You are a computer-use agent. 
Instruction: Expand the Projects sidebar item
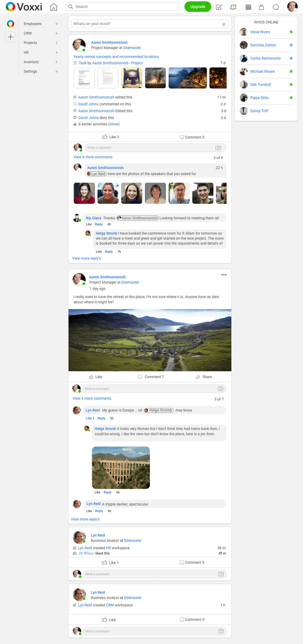click(x=56, y=43)
